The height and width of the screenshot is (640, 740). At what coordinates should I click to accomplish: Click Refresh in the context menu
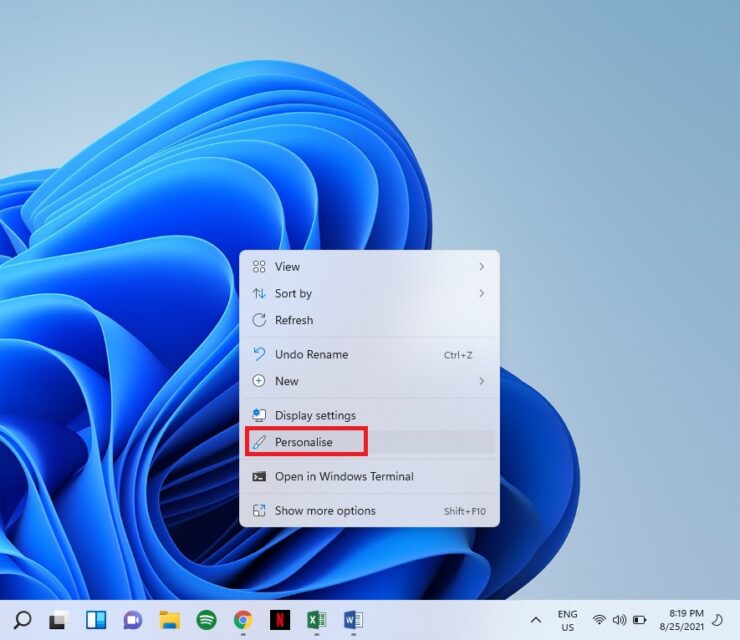click(294, 320)
